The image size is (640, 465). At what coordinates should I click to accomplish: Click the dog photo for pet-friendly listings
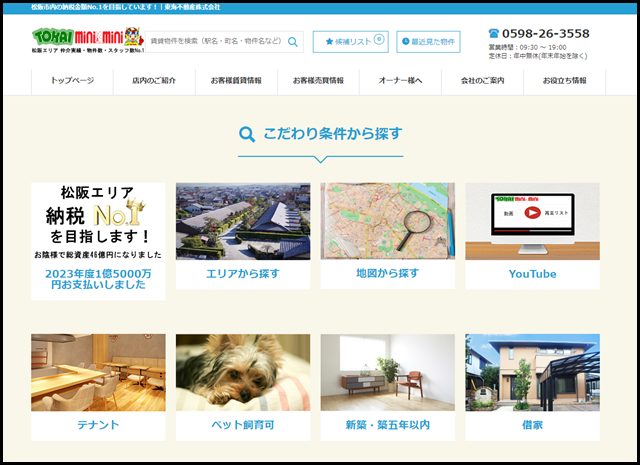[x=243, y=372]
